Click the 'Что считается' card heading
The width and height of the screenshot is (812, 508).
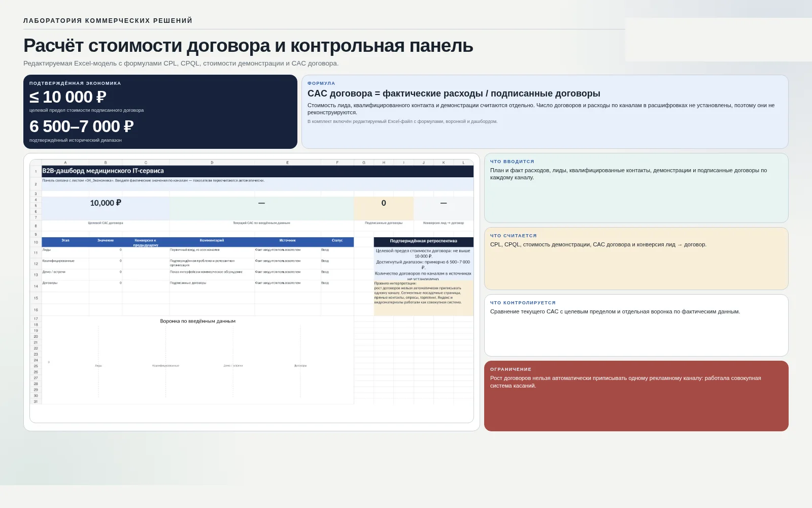point(514,236)
